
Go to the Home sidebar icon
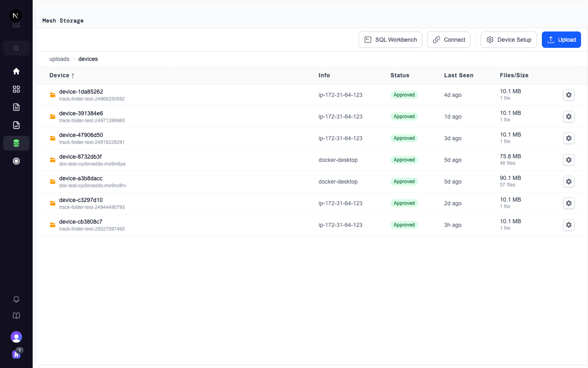(16, 71)
